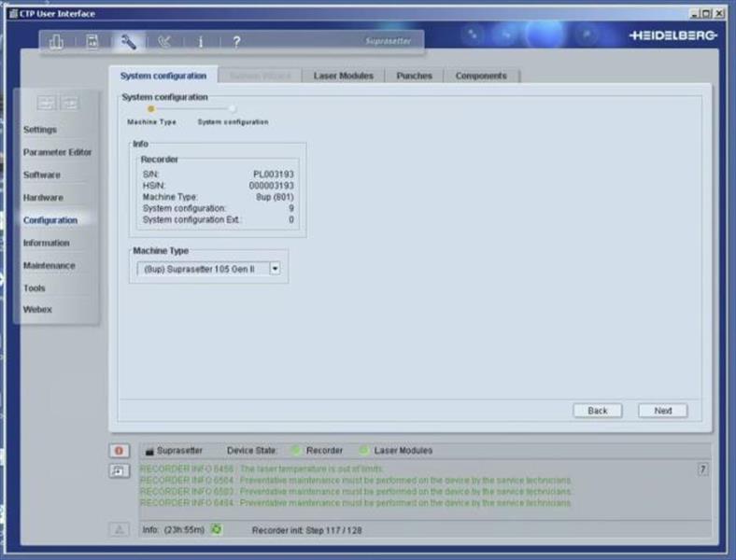
Task: Click the grayed check-mark toolbar icon
Action: click(x=164, y=42)
